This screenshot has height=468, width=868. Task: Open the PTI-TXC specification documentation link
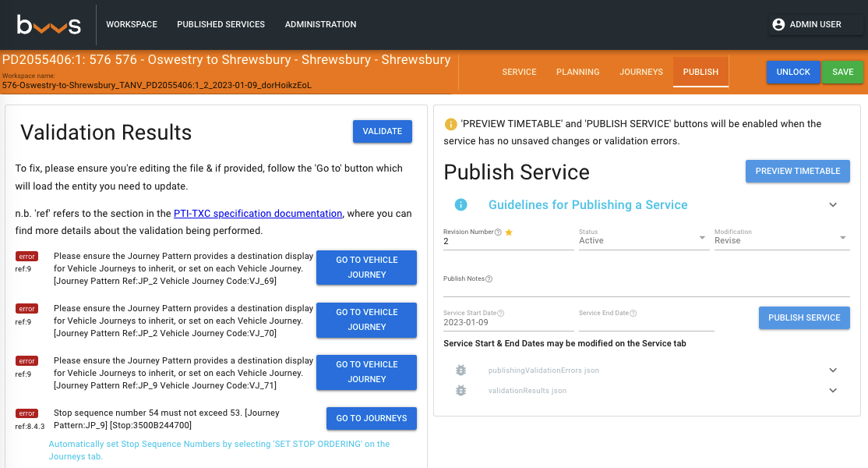(257, 213)
